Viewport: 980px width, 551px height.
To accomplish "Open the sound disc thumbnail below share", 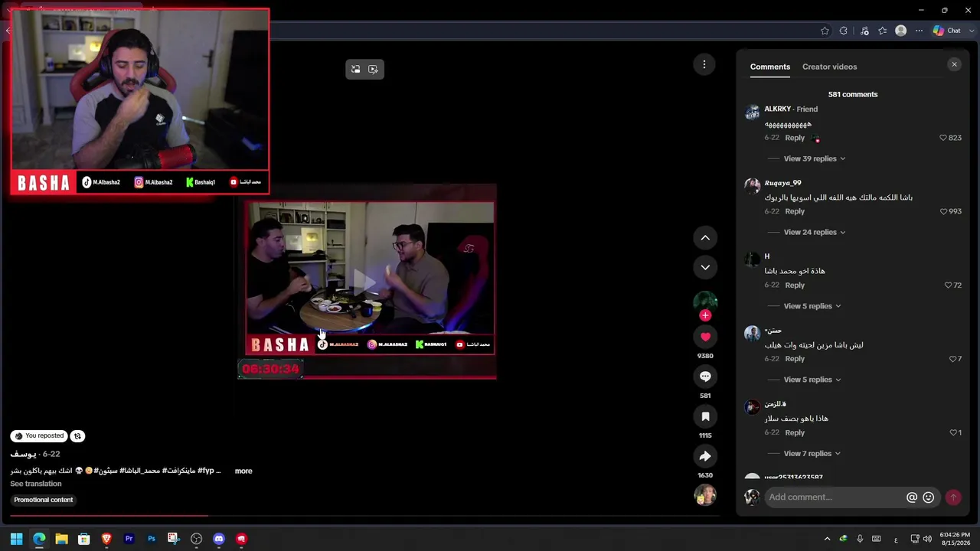I will pyautogui.click(x=705, y=494).
